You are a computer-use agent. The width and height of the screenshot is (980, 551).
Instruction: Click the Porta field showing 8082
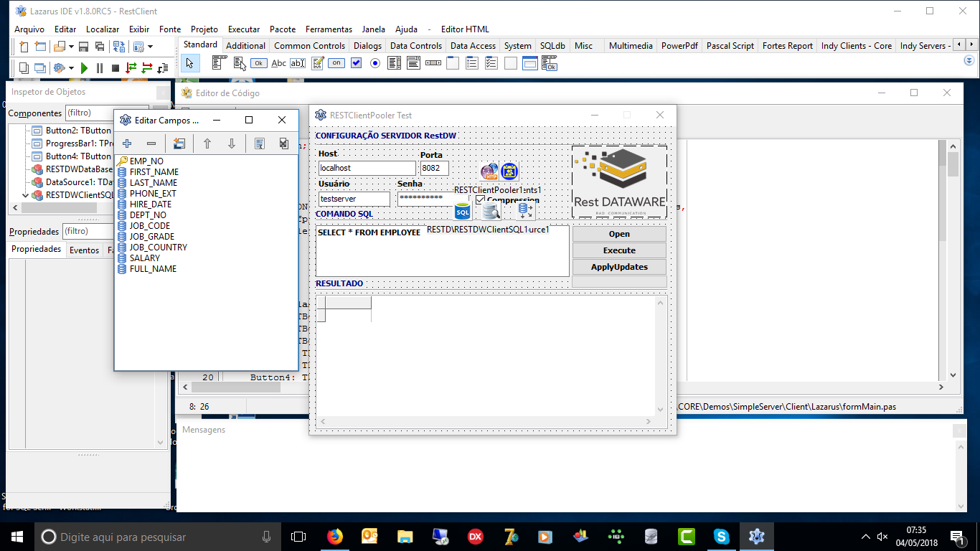coord(435,168)
